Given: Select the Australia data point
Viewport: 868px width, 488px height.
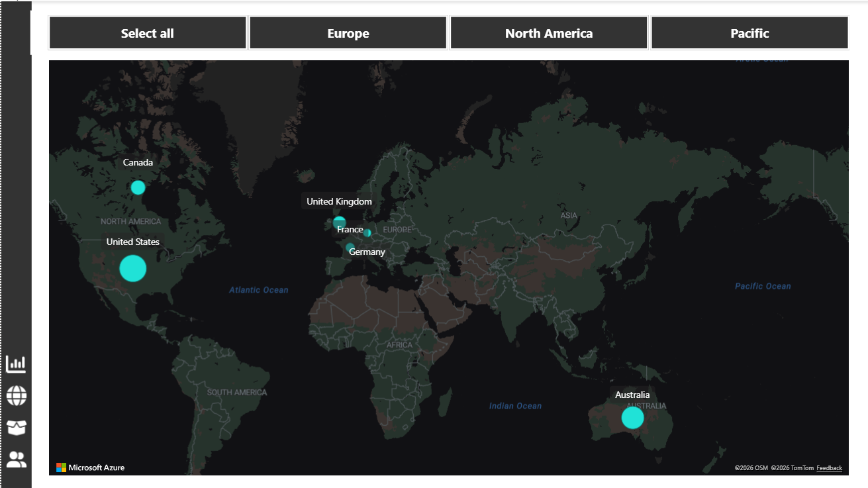Looking at the screenshot, I should [x=632, y=418].
